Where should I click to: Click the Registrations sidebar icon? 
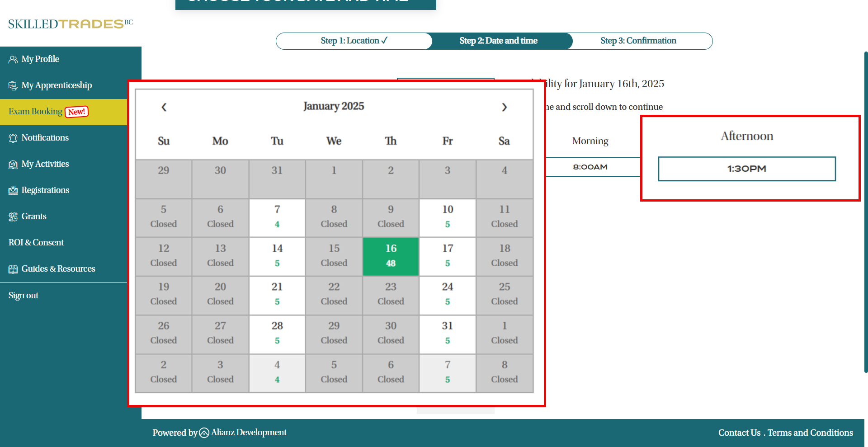coord(13,191)
